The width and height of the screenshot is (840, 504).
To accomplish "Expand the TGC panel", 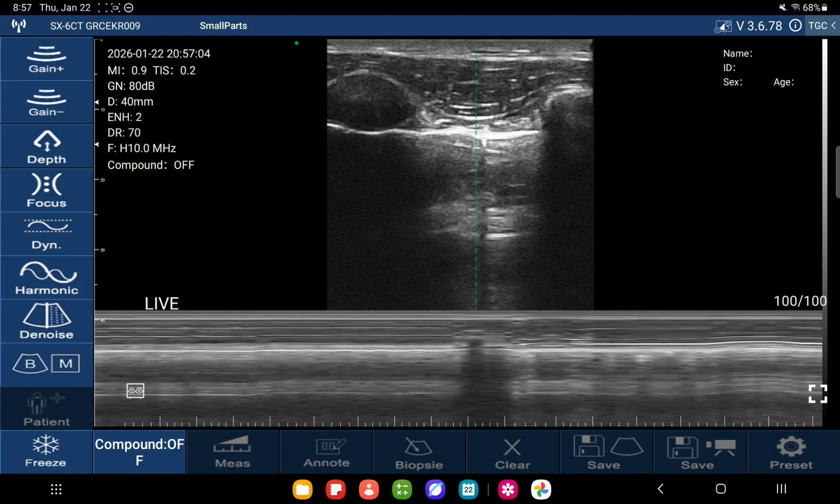I will (822, 26).
